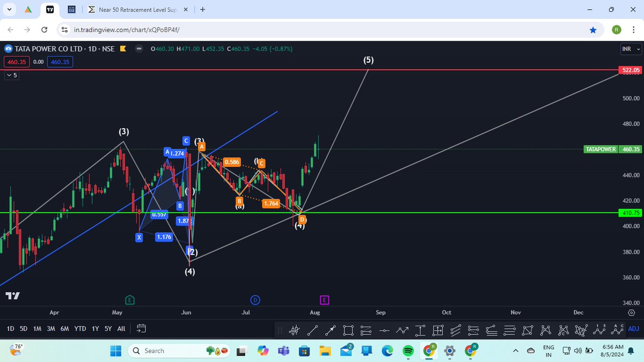644x362 pixels.
Task: Select the price range measure tool
Action: pyautogui.click(x=420, y=330)
